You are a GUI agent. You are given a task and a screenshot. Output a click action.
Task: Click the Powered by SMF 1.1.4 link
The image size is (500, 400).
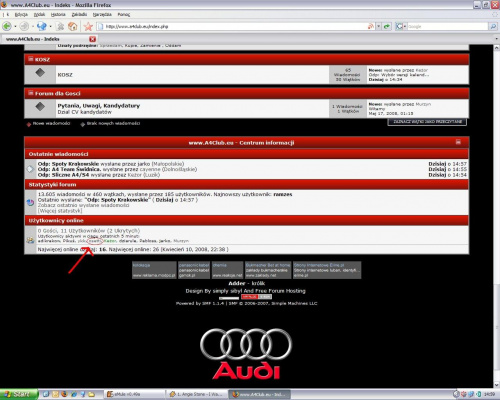point(200,303)
